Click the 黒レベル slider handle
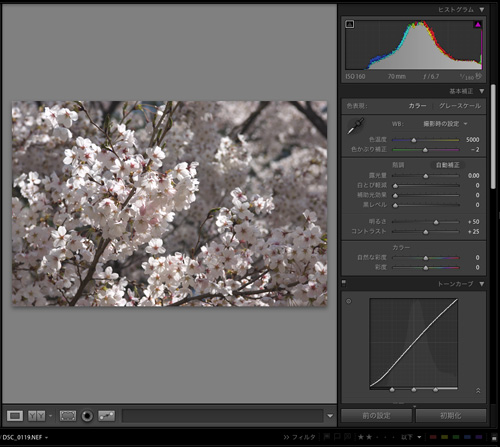The height and width of the screenshot is (447, 500). (x=395, y=205)
